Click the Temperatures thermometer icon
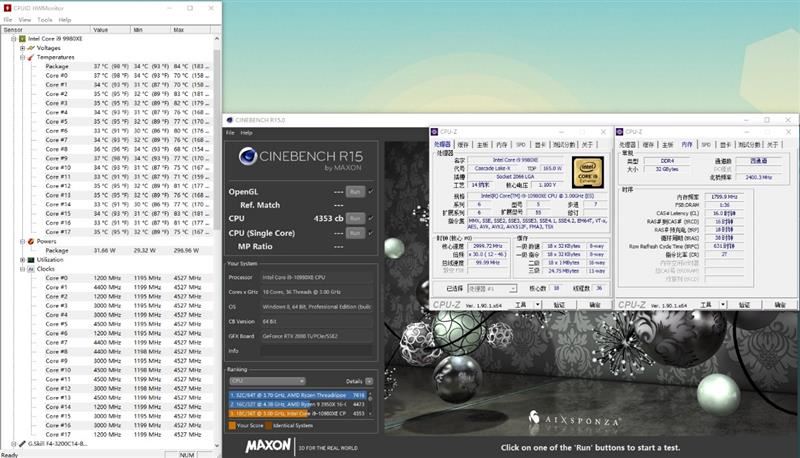800x458 pixels. [31, 57]
